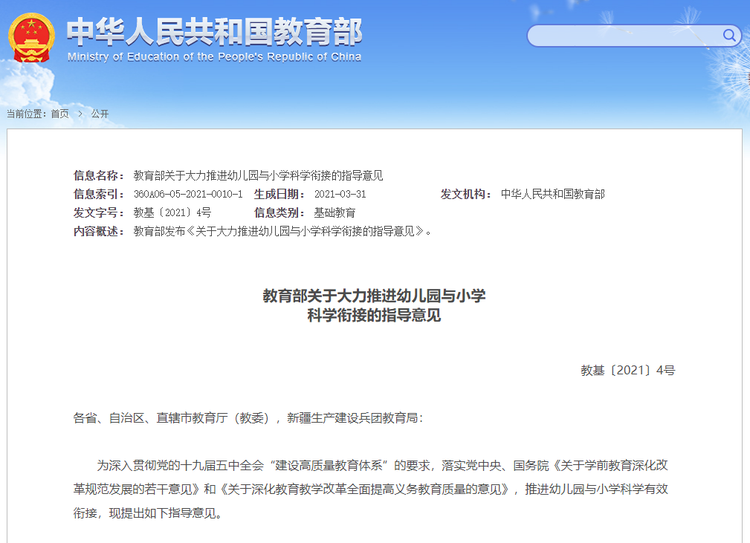Viewport: 750px width, 543px height.
Task: Select index number 360A06-05-2021-0010-1
Action: pyautogui.click(x=188, y=194)
